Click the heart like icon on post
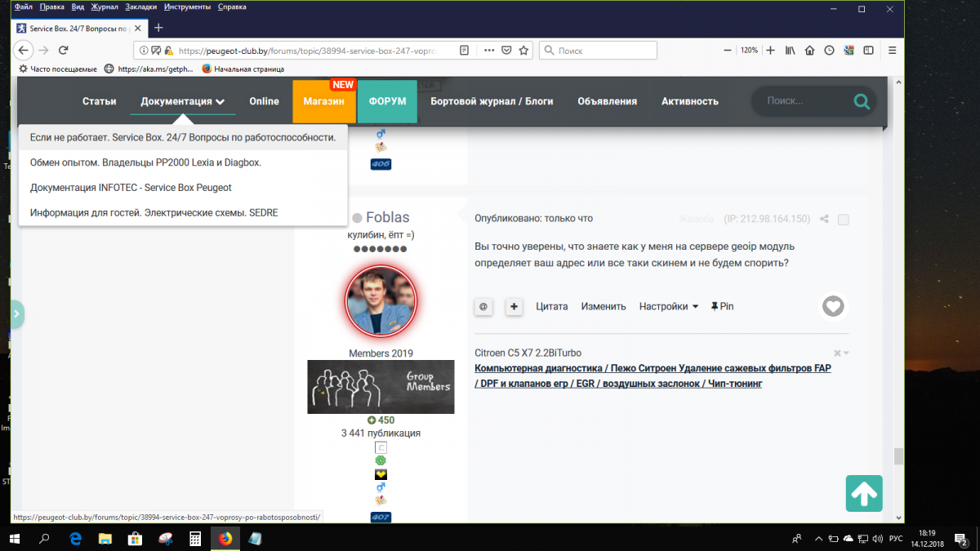Viewport: 980px width, 551px height. tap(833, 307)
